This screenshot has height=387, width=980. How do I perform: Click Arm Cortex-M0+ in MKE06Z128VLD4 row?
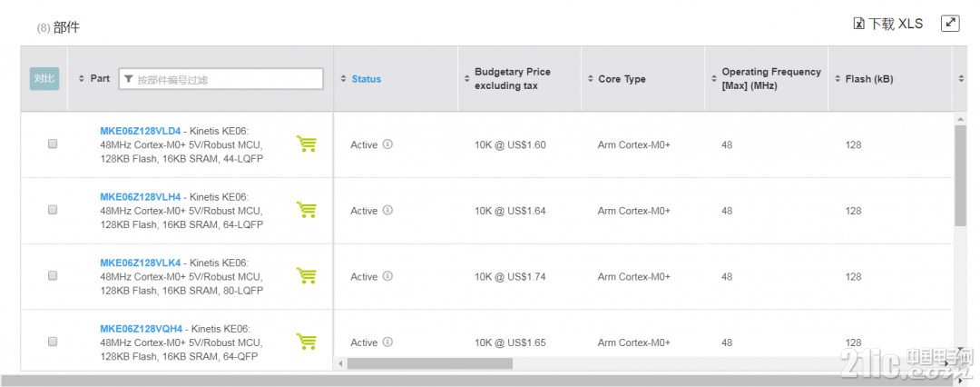633,144
